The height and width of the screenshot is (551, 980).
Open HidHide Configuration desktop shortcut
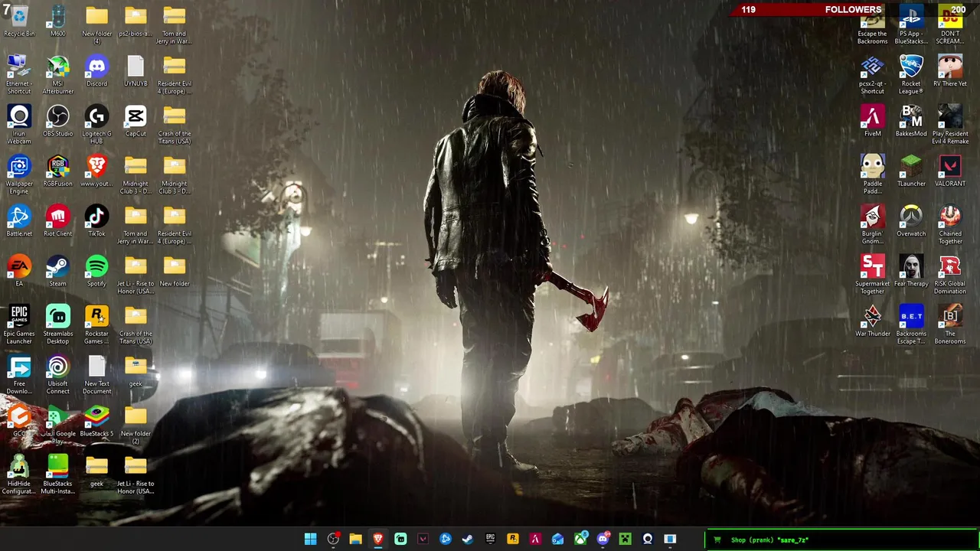[19, 474]
